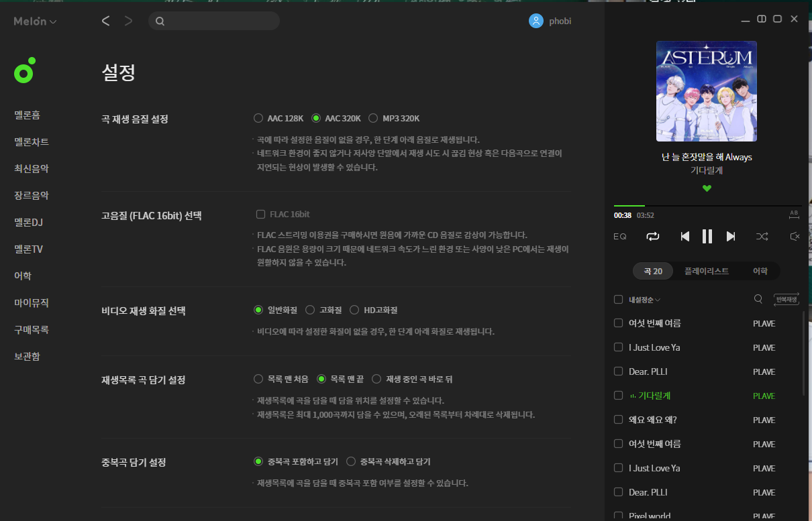Viewport: 812px width, 521px height.
Task: Pause playback with the pause control
Action: [x=707, y=236]
